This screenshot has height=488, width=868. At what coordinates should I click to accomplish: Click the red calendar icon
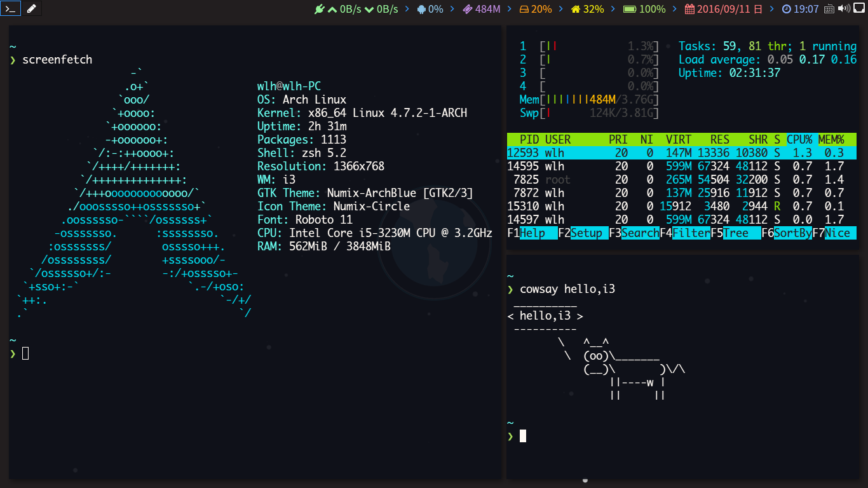pos(689,9)
